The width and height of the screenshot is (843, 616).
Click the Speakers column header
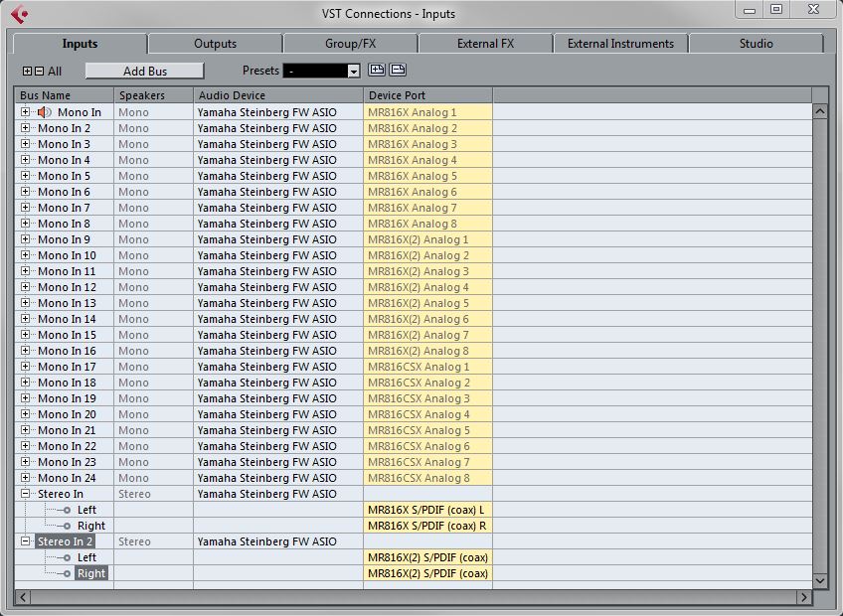[154, 95]
